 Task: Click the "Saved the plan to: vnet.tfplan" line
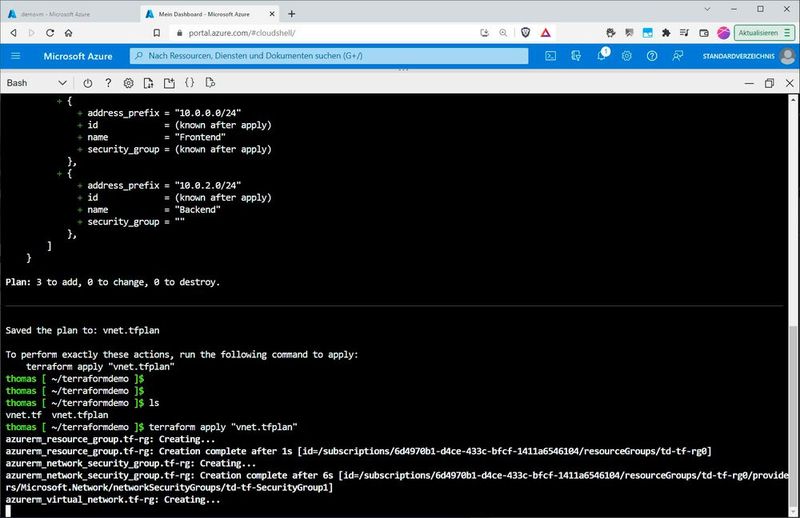pos(82,330)
